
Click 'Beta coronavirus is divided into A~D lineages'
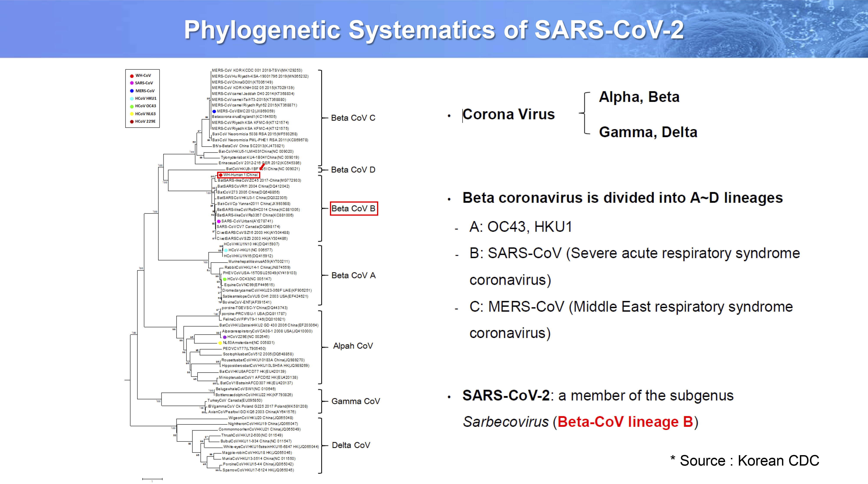pos(623,198)
